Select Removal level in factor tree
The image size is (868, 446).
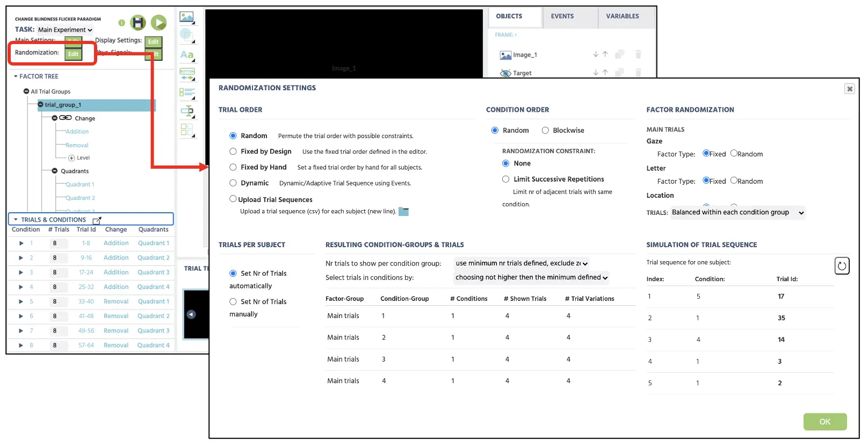pyautogui.click(x=77, y=145)
